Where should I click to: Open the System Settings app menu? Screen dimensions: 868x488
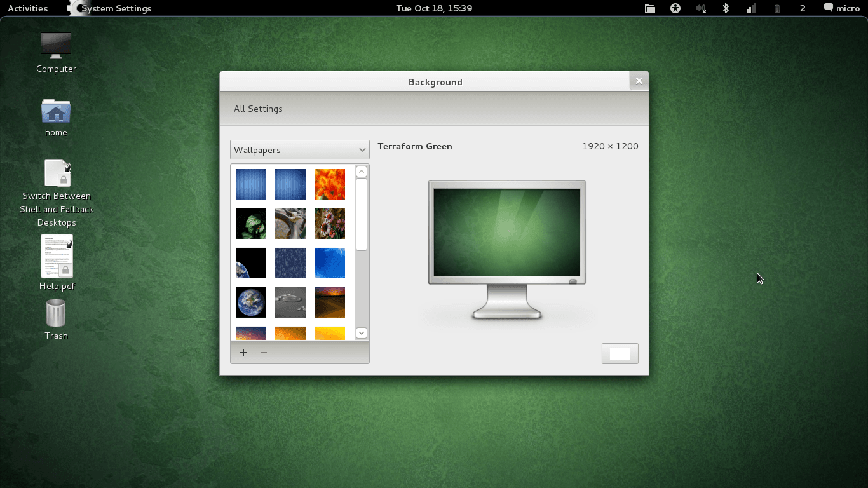tap(116, 8)
